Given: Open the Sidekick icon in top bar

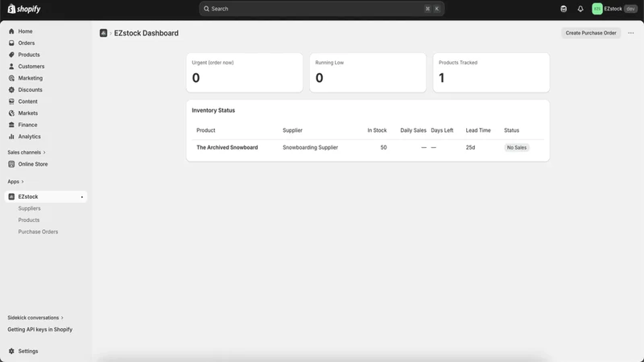Looking at the screenshot, I should click(563, 9).
